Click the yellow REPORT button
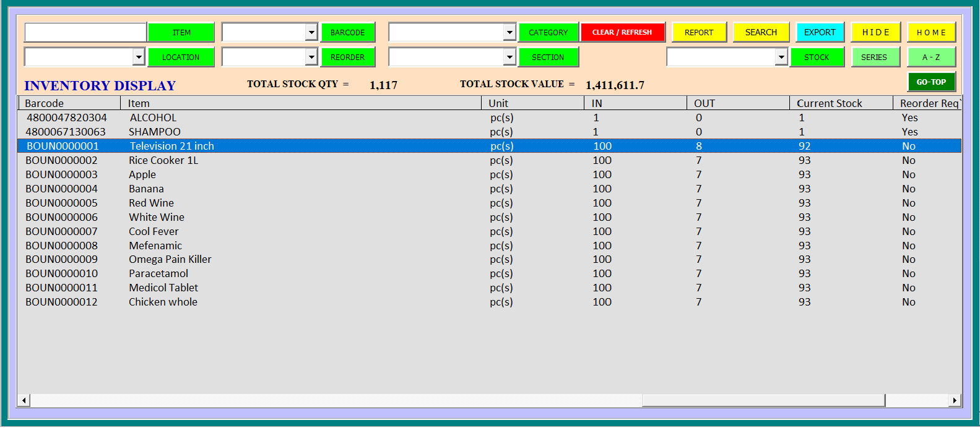Screen dimensions: 980x428 click(699, 32)
